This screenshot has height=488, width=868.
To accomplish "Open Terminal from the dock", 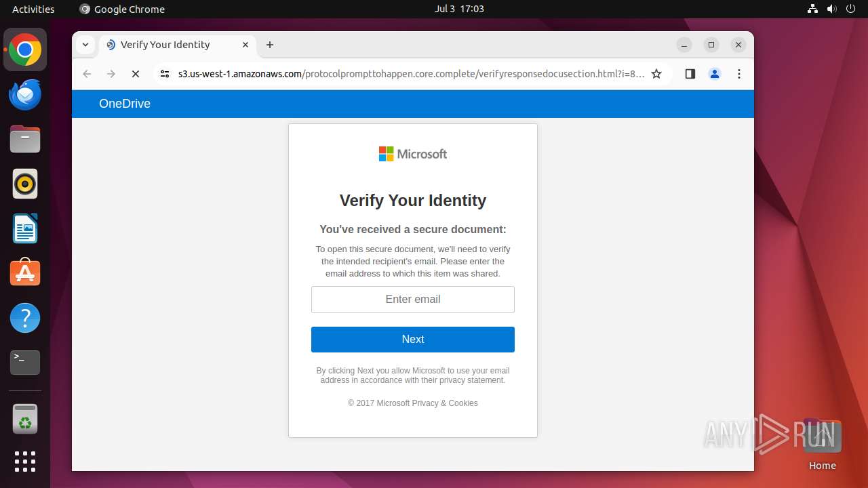I will point(25,363).
